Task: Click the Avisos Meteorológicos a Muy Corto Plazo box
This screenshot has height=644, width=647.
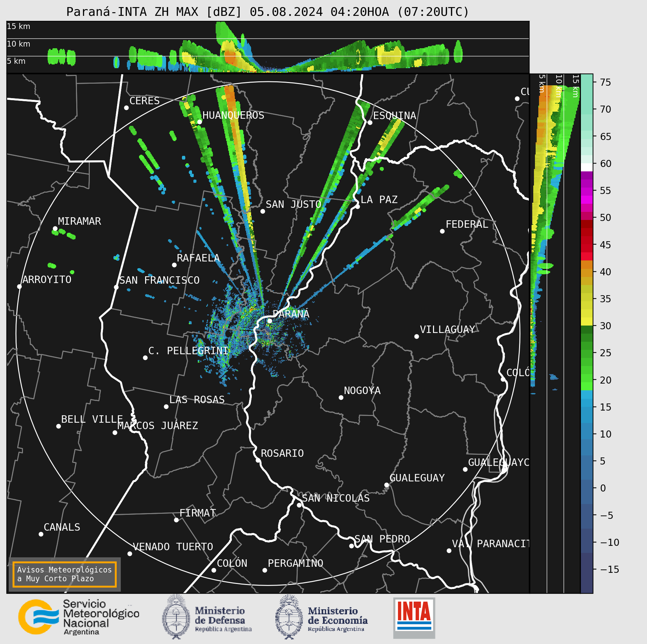Action: coord(64,574)
